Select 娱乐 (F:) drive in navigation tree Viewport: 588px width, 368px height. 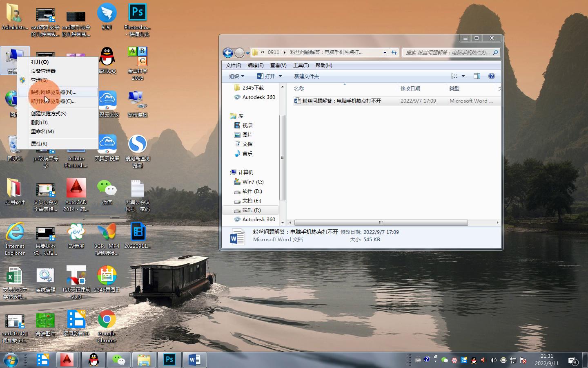click(x=252, y=210)
